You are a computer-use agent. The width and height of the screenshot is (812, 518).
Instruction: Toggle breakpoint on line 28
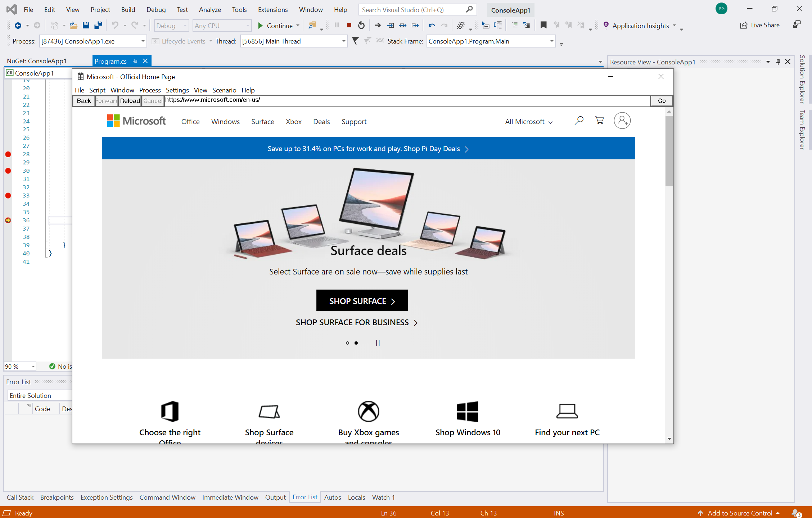click(x=8, y=154)
